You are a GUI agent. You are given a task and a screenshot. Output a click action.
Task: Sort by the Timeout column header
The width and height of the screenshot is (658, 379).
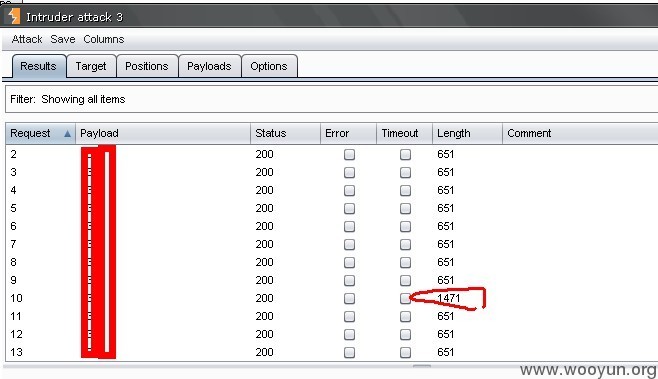[x=405, y=133]
